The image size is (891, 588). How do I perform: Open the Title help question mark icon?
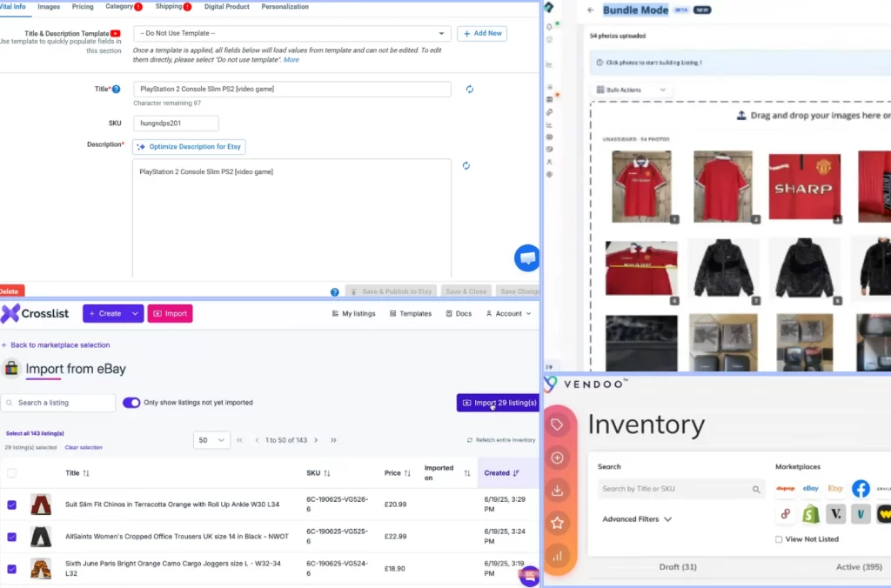pyautogui.click(x=116, y=90)
